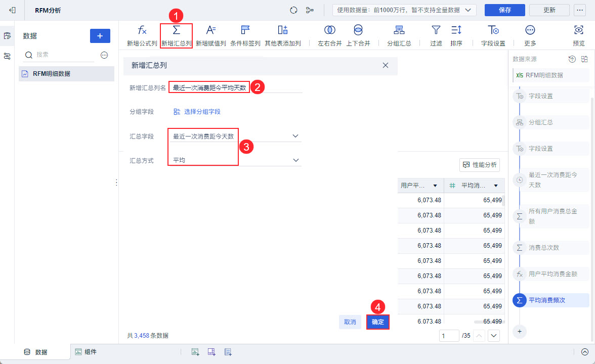This screenshot has width=595, height=364.
Task: Go to previous page with up chevron
Action: 479,336
